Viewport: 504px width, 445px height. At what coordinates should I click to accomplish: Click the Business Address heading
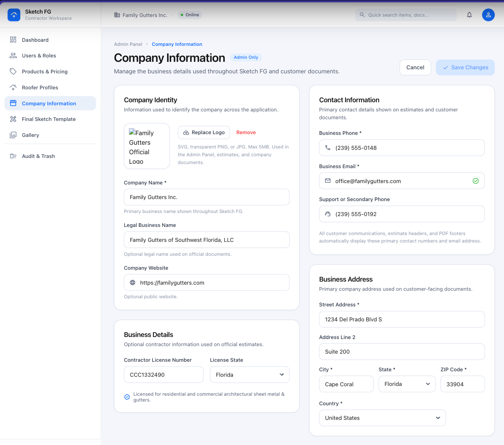[346, 279]
